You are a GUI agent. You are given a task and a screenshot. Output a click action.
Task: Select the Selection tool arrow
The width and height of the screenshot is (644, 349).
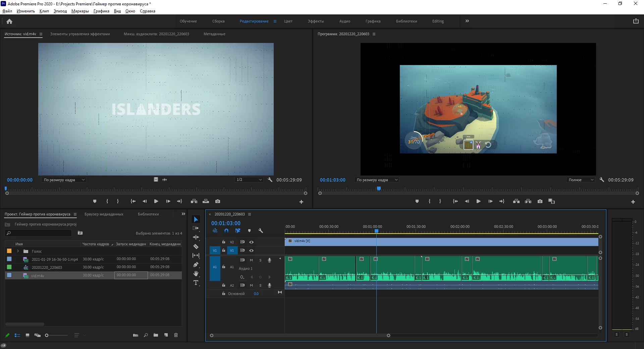(x=196, y=219)
